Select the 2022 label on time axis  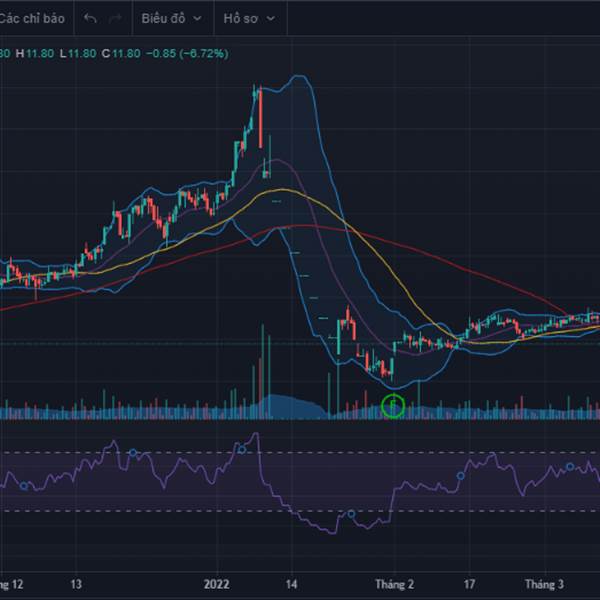(x=217, y=584)
